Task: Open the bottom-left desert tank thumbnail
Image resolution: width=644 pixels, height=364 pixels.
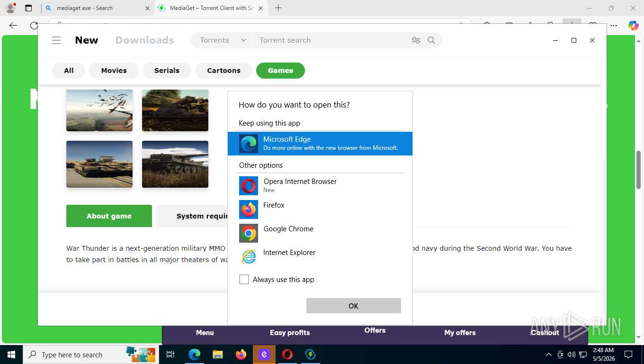Action: (x=99, y=164)
